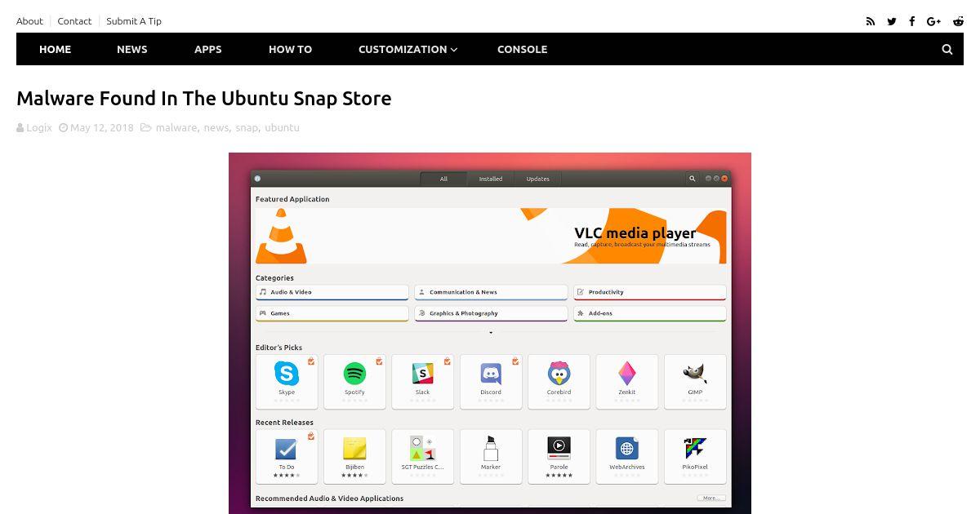Select the Installed tab in Ubuntu Software
This screenshot has height=514, width=980.
[x=491, y=179]
